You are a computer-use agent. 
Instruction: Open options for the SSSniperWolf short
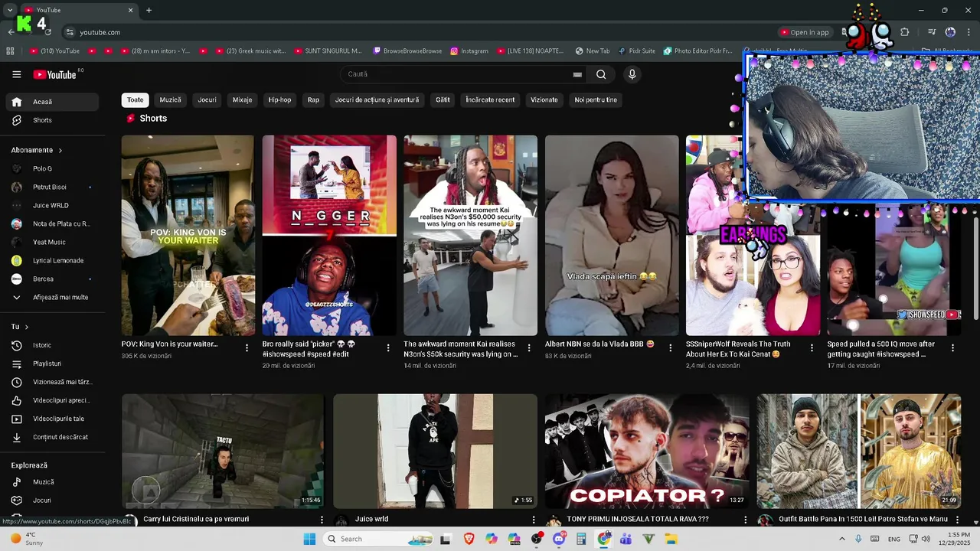812,347
